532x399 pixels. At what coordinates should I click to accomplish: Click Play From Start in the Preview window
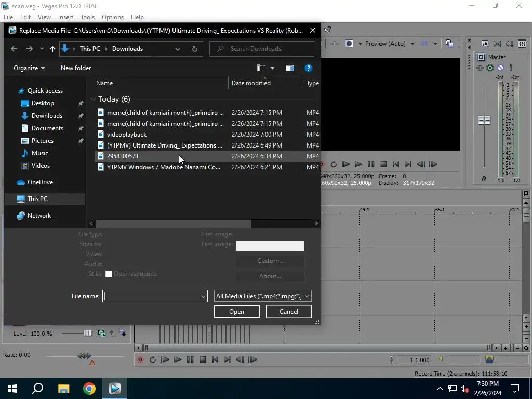point(345,164)
